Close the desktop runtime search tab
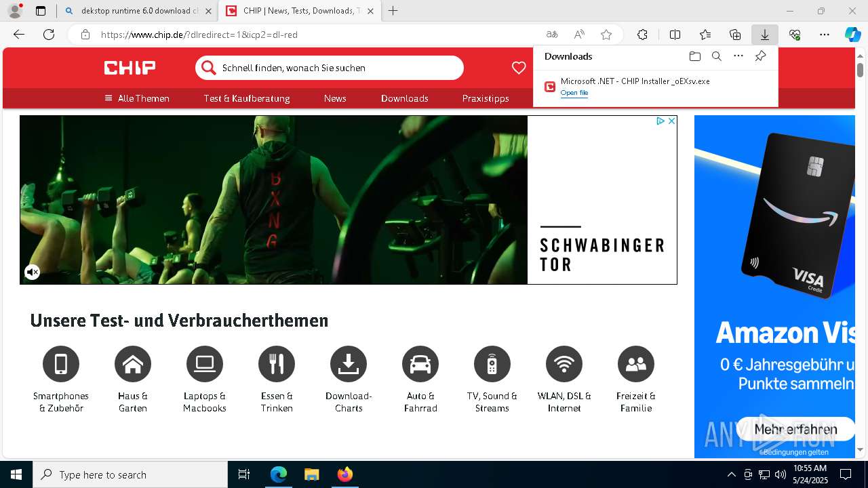The image size is (868, 488). click(208, 11)
